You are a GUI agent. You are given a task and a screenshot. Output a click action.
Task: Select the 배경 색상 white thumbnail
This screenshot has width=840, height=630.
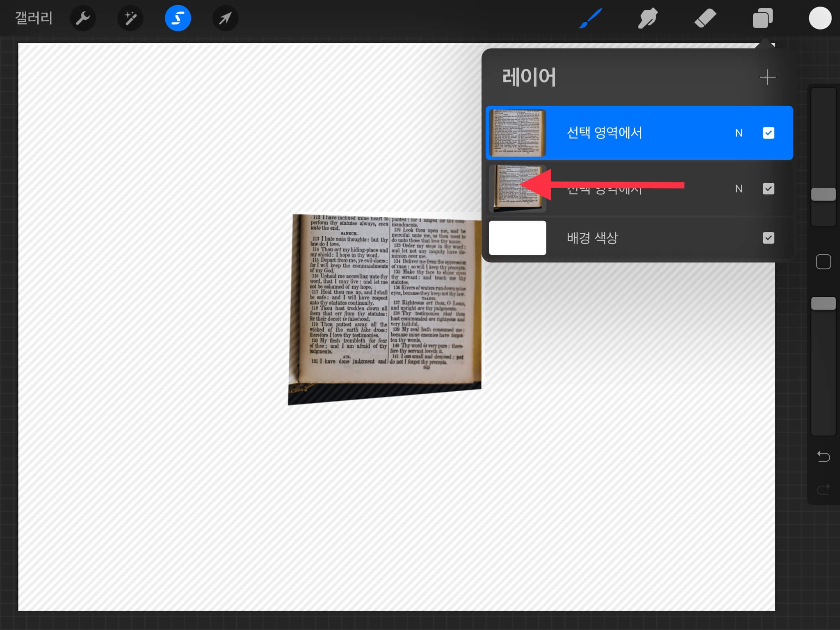[x=517, y=238]
